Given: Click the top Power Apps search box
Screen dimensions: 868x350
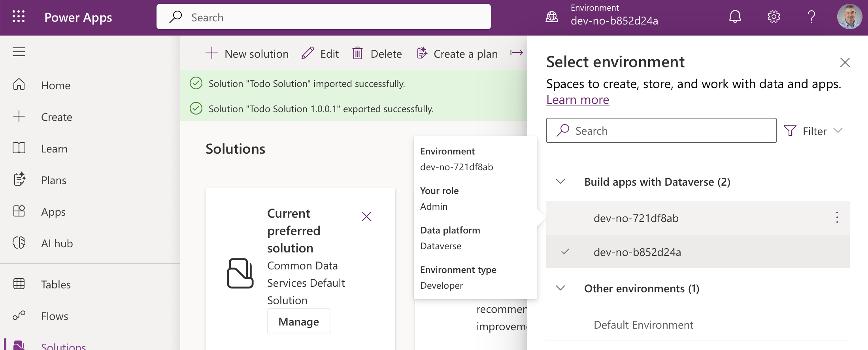Looking at the screenshot, I should click(x=324, y=17).
